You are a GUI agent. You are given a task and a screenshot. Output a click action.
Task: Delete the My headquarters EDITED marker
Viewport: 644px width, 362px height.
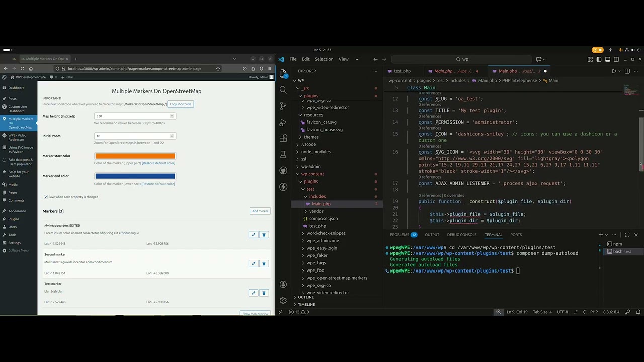pyautogui.click(x=264, y=235)
